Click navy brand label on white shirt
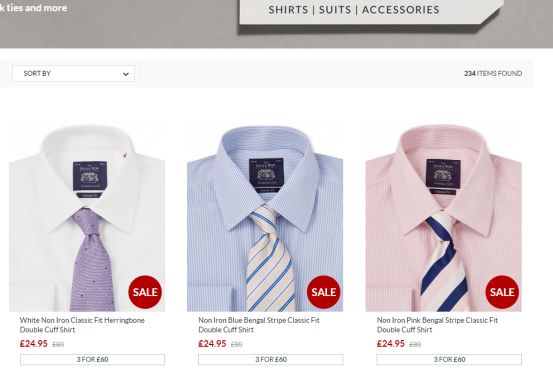The height and width of the screenshot is (374, 553). coord(90,176)
